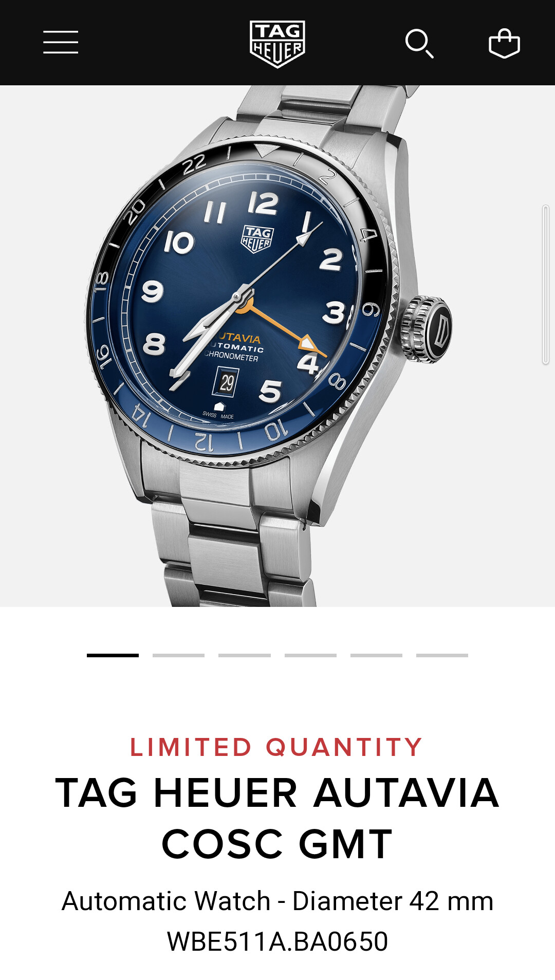Open the hamburger navigation menu

[x=61, y=42]
